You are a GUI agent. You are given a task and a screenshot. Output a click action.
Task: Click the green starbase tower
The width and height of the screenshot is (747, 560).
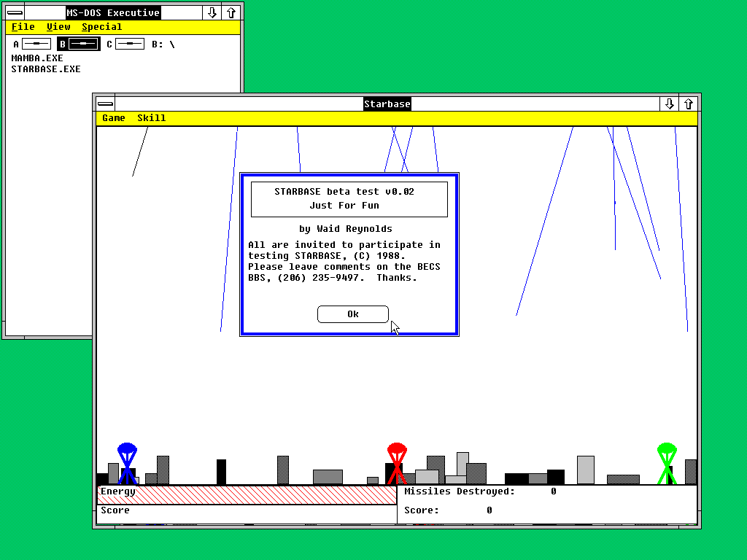click(x=667, y=463)
